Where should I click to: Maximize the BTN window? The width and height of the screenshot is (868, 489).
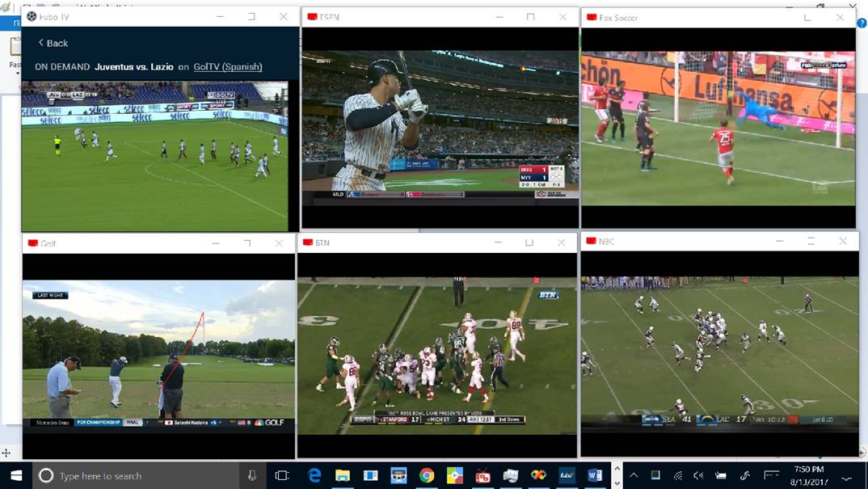coord(529,242)
